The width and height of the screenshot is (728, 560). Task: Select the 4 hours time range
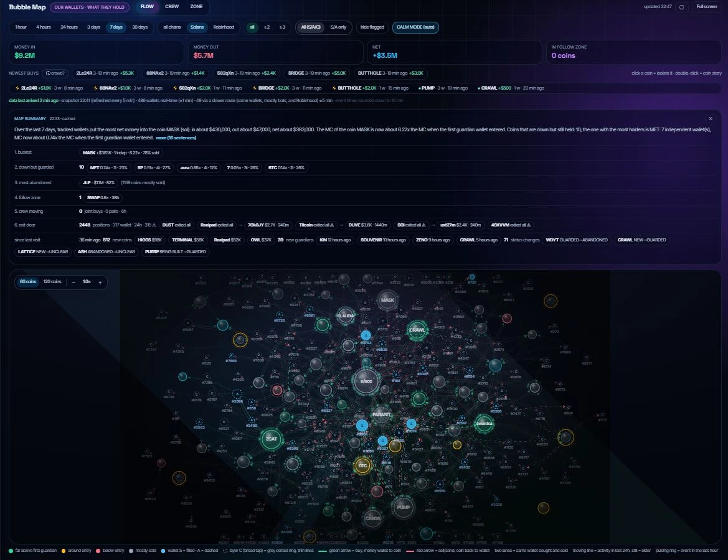point(44,27)
